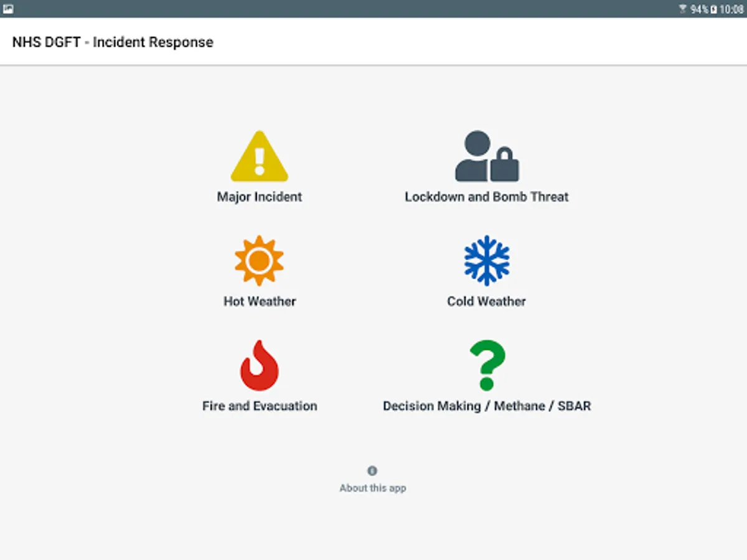Image resolution: width=747 pixels, height=560 pixels.
Task: Open Decision Making / Methane / SBAR label
Action: click(487, 406)
